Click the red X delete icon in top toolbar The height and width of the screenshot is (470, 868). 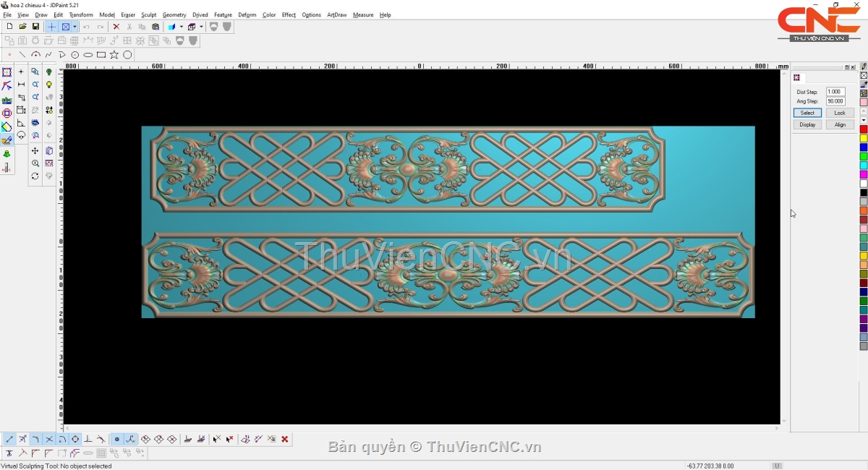pos(116,27)
